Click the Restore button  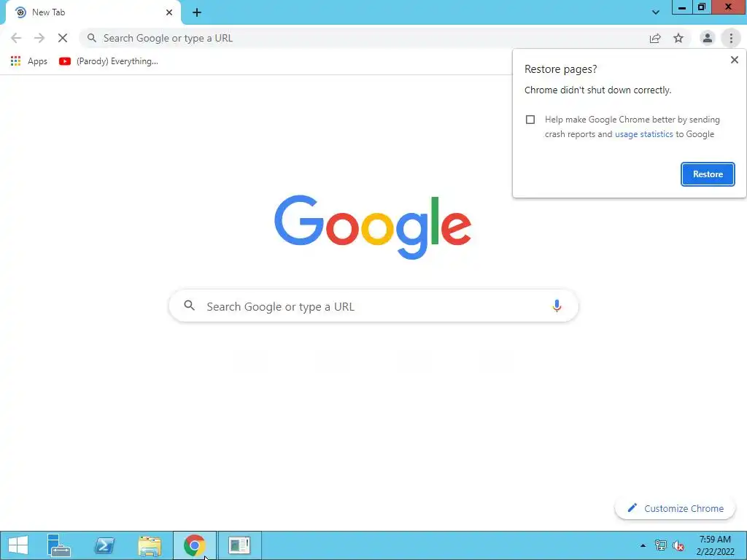point(708,174)
